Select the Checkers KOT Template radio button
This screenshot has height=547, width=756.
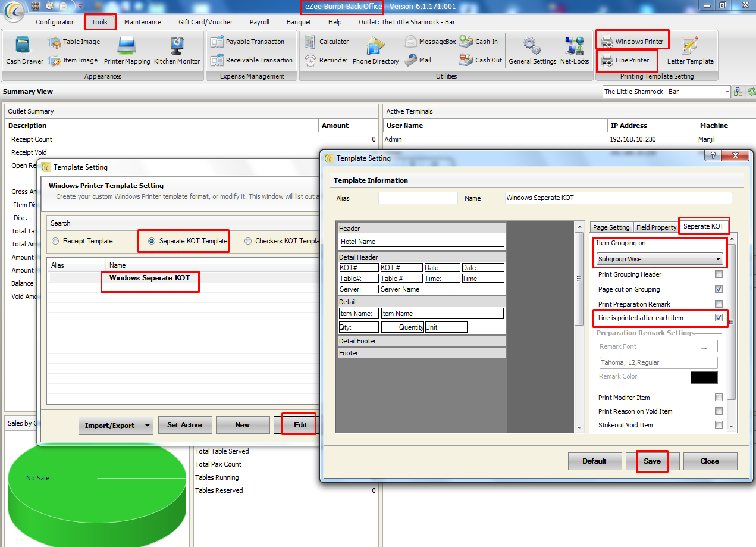(247, 241)
